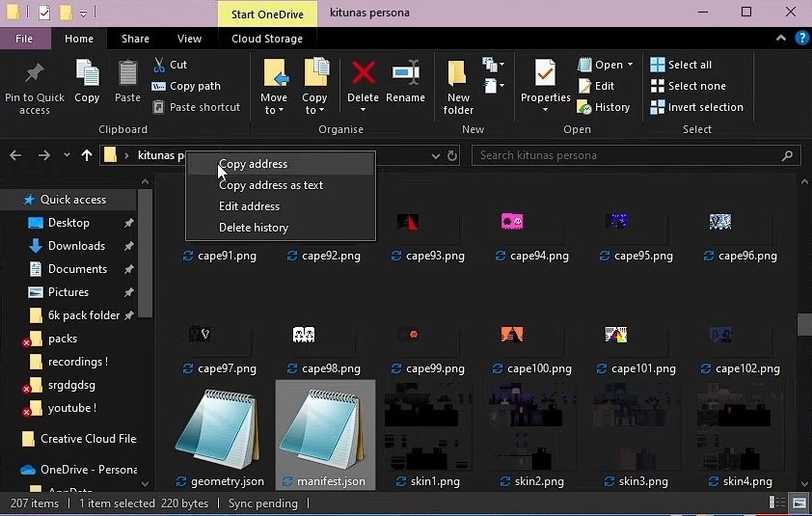Open the Cloud Storage tab
812x516 pixels.
click(267, 39)
